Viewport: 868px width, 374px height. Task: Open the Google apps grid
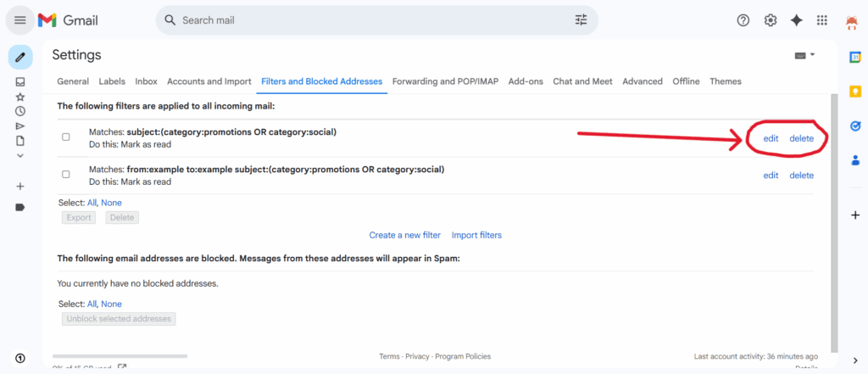click(x=822, y=20)
